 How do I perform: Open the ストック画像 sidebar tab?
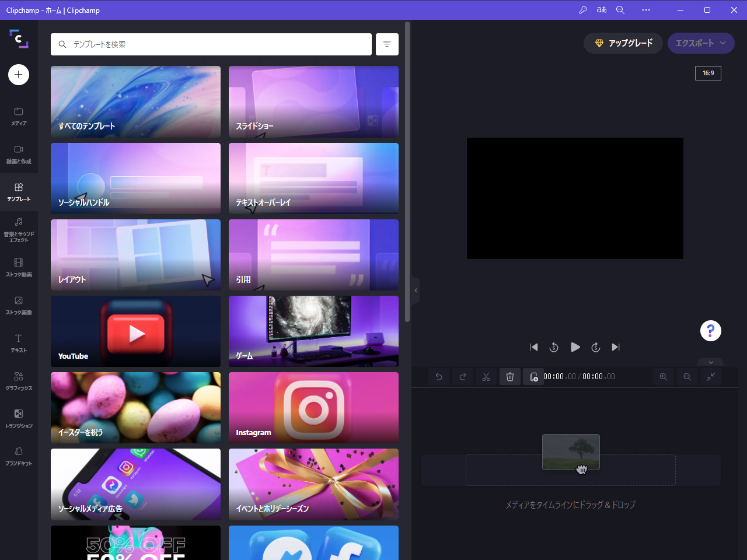pyautogui.click(x=19, y=305)
